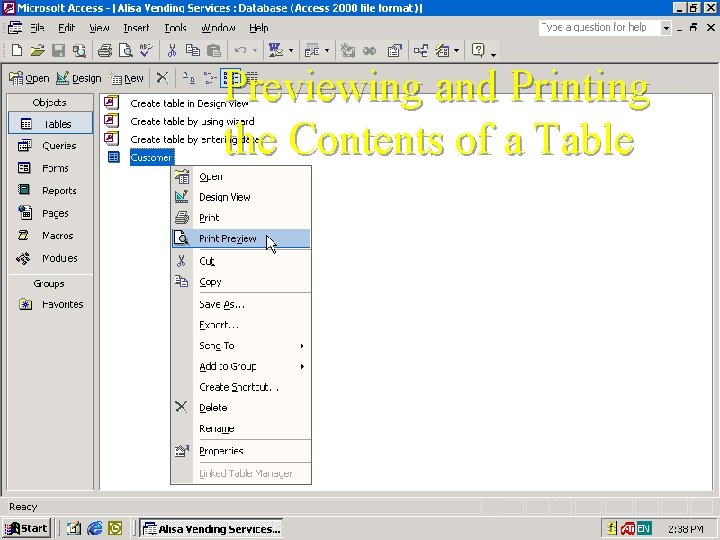
Task: Click the Undo arrow toolbar icon
Action: pyautogui.click(x=240, y=50)
